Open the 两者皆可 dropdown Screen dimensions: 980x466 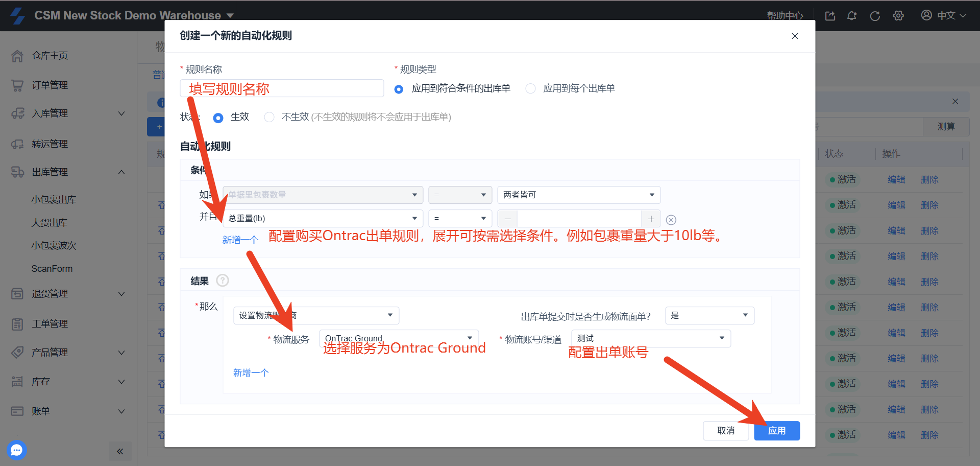579,195
